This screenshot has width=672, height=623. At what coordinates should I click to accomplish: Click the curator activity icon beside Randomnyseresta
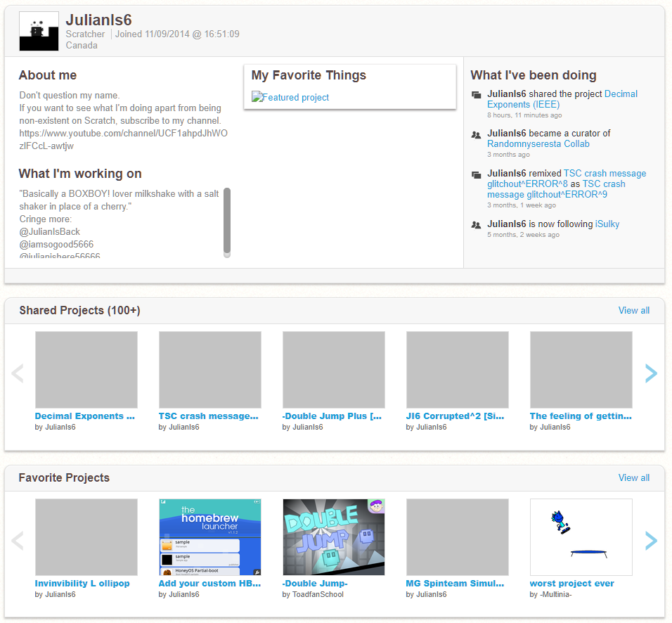tap(477, 134)
